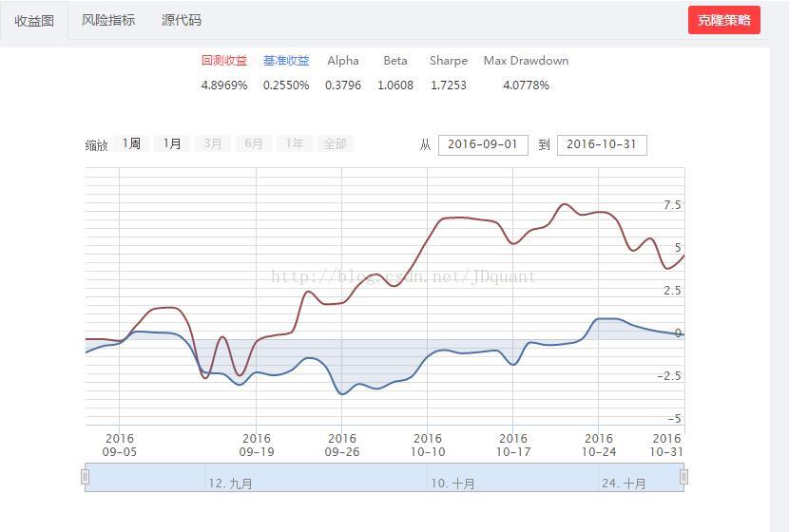Click the x-axis label 2016 10-24
The image size is (789, 532).
tap(599, 445)
